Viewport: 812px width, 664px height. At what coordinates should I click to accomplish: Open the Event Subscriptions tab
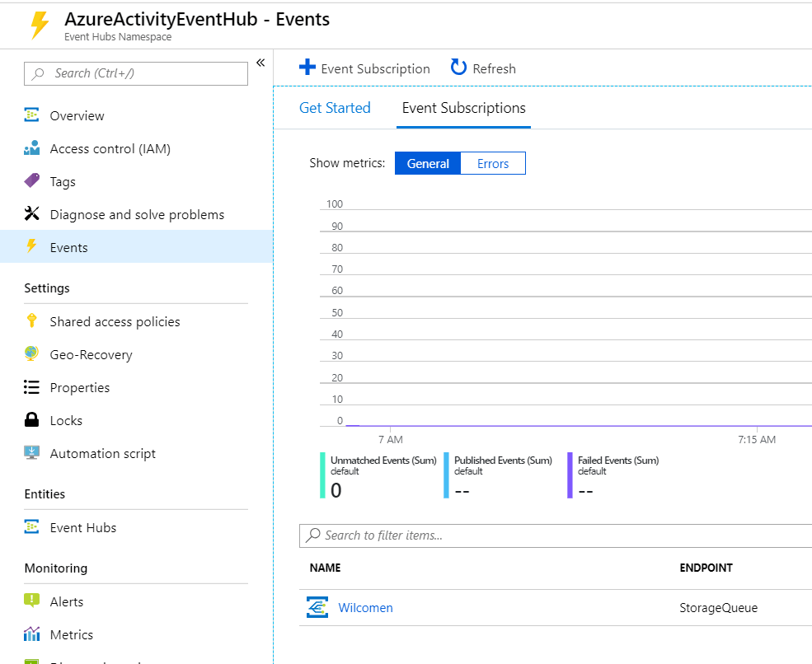pos(463,108)
